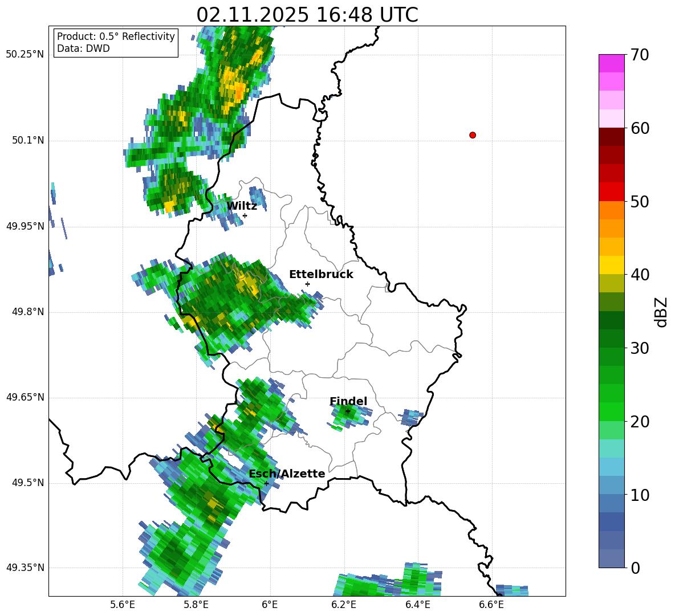Pick the dark blue colorbar band between 0 and 10
The image size is (675, 616).
612,521
